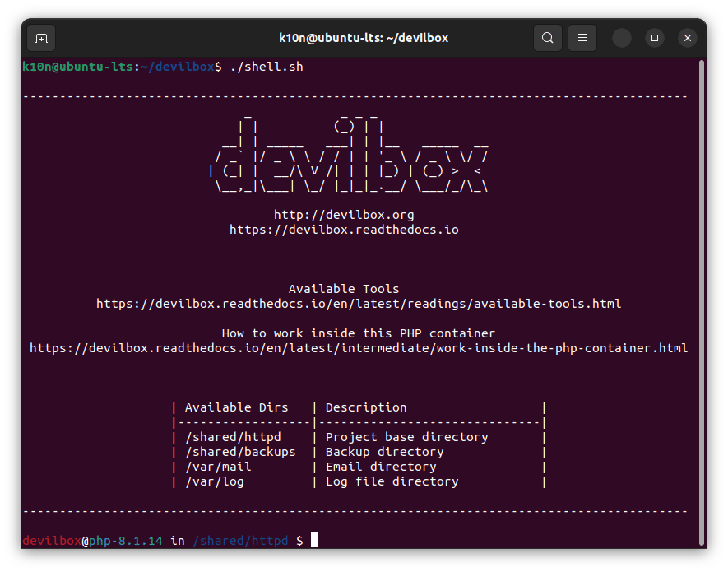Open the terminal hamburger menu

pos(582,38)
